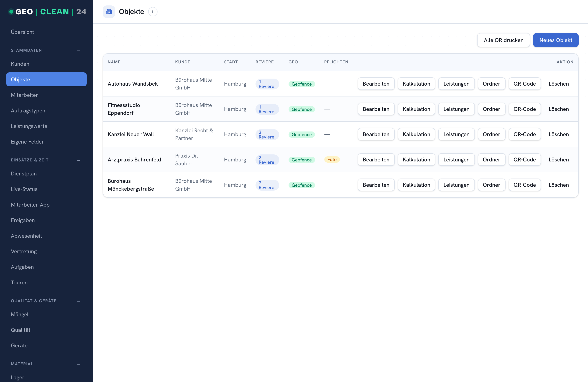Open Leistungen for Arztpraxis Bahrenfeld
Viewport: 588px width, 382px height.
coord(456,160)
